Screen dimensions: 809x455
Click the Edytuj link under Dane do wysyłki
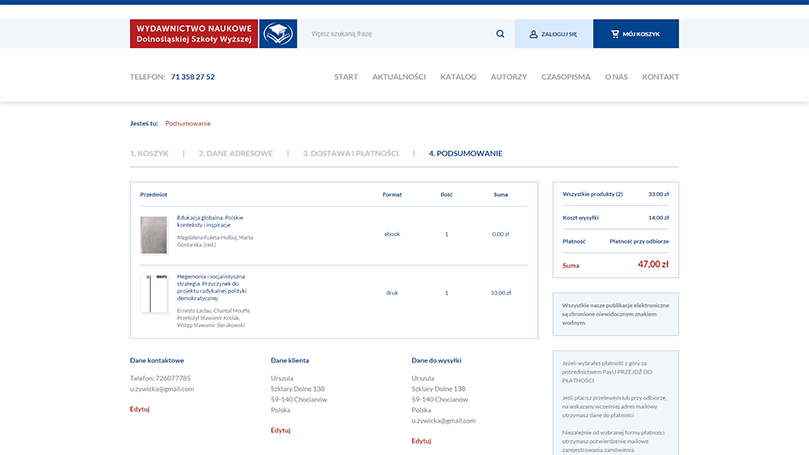421,441
